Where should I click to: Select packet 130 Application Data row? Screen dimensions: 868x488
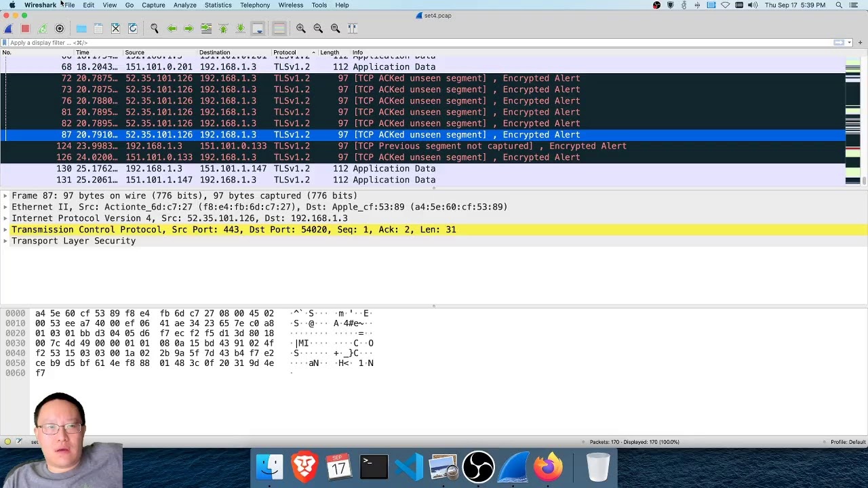click(422, 169)
